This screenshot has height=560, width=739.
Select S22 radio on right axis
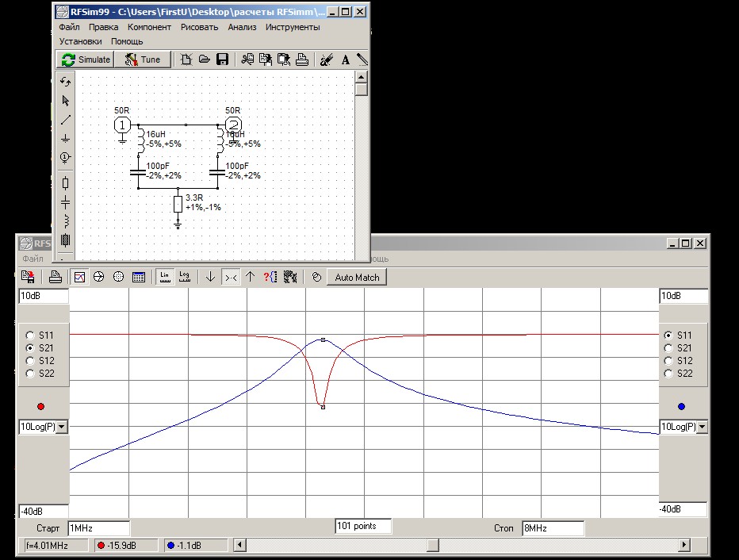coord(668,374)
